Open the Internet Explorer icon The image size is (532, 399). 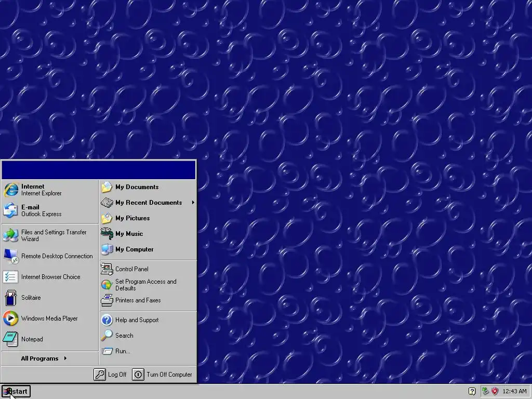11,190
